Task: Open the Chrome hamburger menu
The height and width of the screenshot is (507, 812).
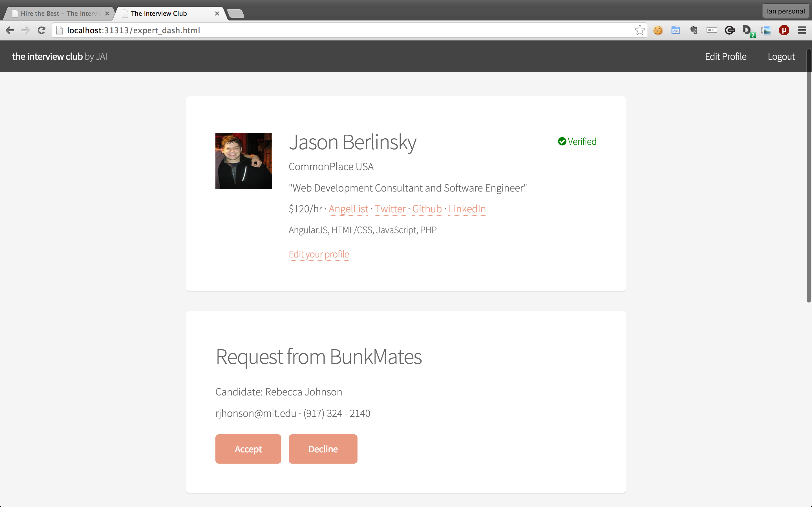Action: (802, 30)
